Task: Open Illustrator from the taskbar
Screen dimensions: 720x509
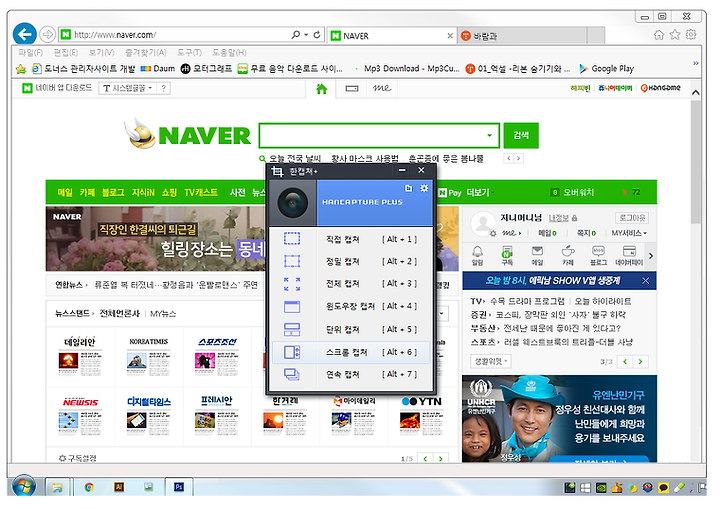Action: [x=119, y=486]
